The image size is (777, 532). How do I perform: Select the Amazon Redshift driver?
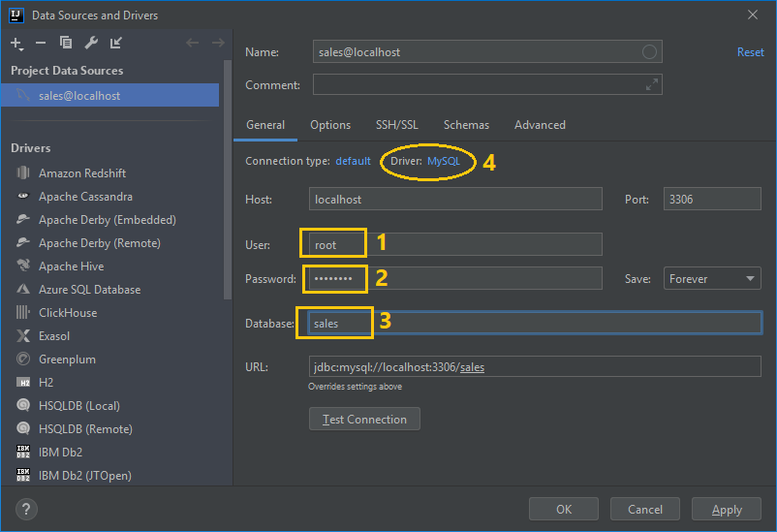82,173
